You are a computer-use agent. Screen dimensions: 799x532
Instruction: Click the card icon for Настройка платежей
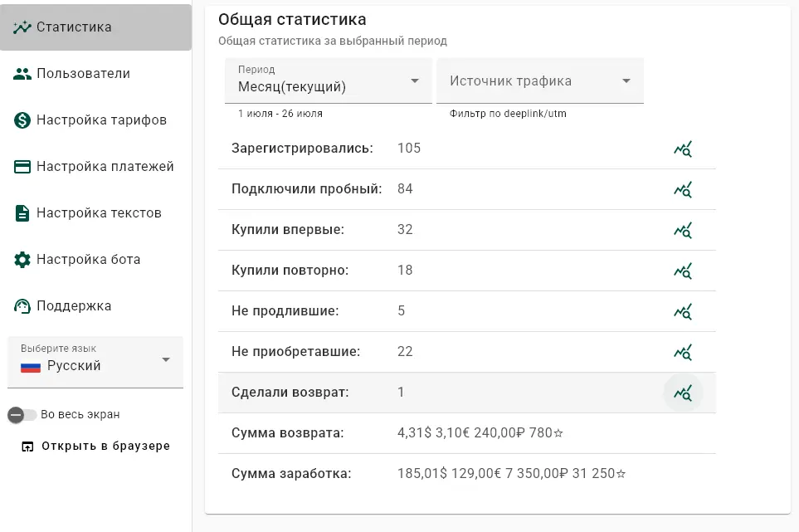pyautogui.click(x=22, y=167)
